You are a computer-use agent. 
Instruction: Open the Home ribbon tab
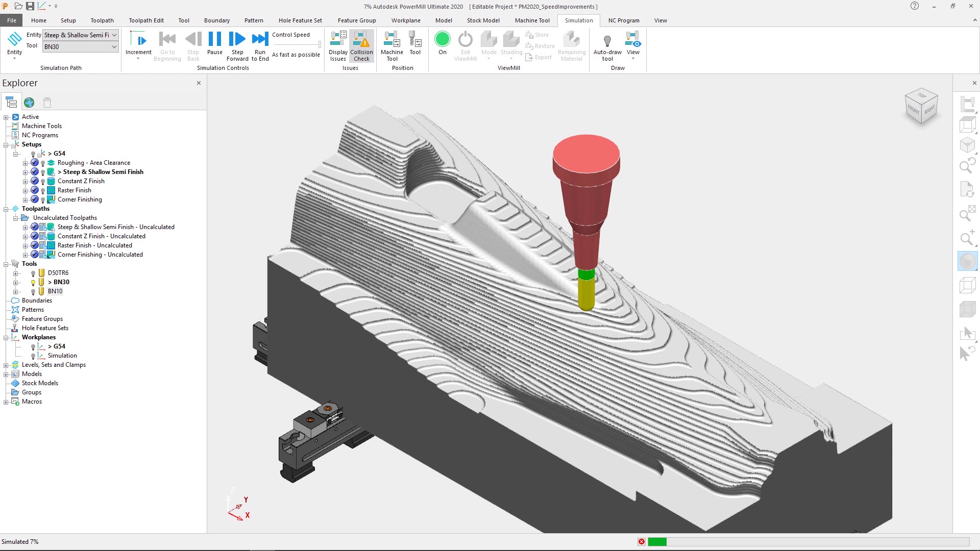coord(39,20)
